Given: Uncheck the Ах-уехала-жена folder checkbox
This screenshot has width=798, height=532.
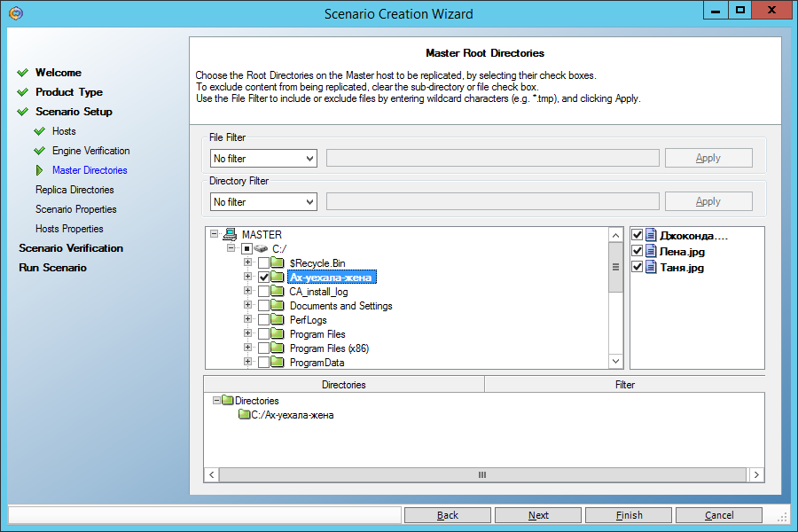Looking at the screenshot, I should [x=263, y=277].
